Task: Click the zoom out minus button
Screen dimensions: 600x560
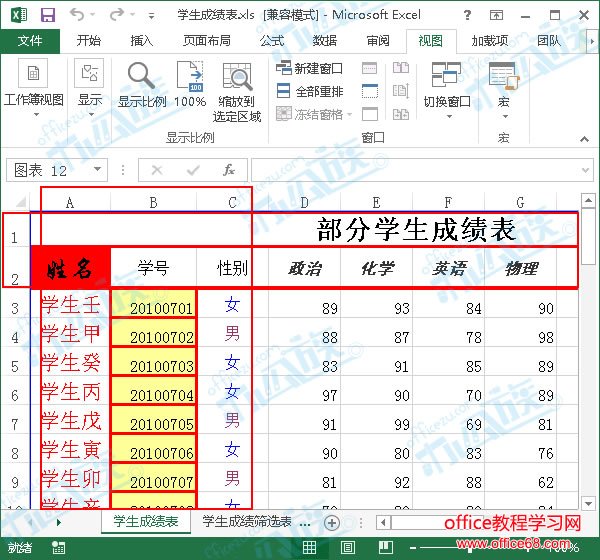Action: coord(412,549)
